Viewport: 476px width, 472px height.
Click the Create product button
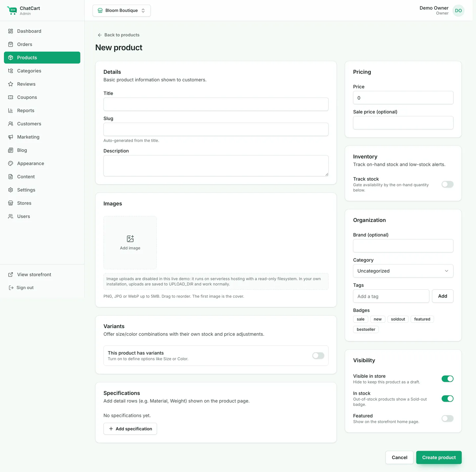[439, 457]
